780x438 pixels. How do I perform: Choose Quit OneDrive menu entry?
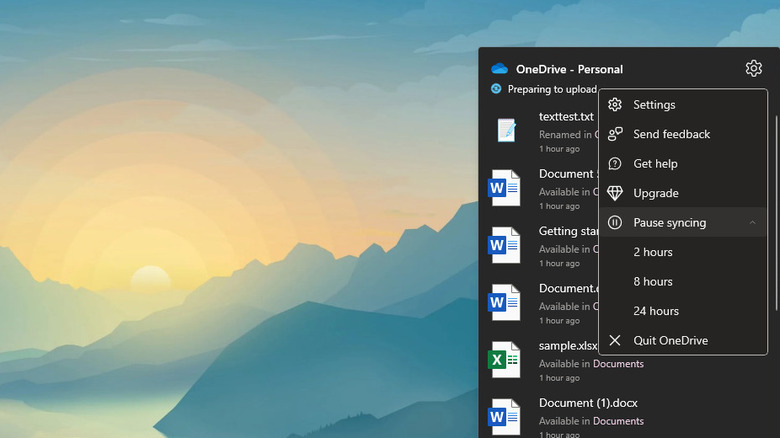(670, 340)
